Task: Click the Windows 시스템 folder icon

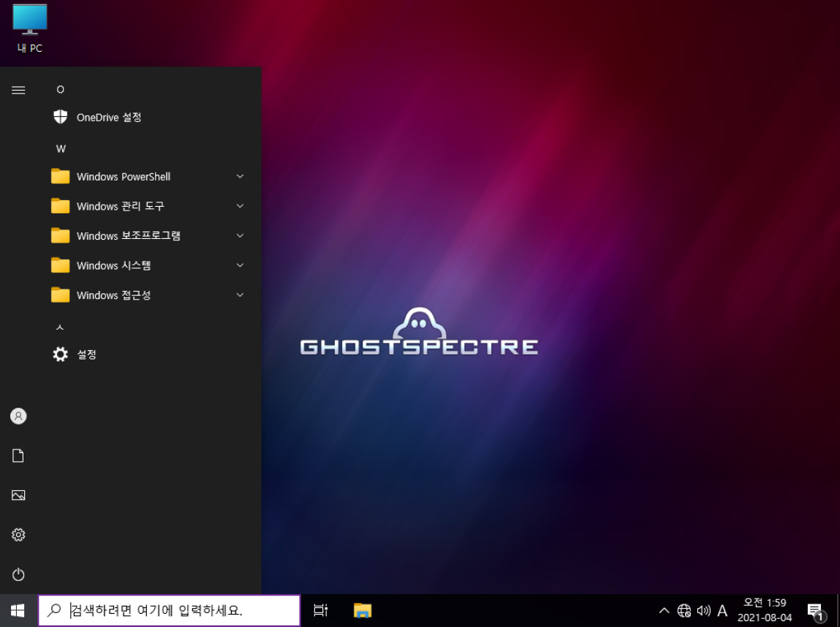Action: coord(60,265)
